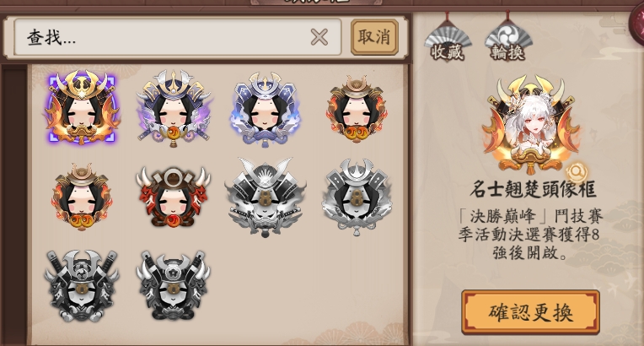Viewport: 644px width, 346px height.
Task: Clear the search field with X icon
Action: (x=319, y=37)
